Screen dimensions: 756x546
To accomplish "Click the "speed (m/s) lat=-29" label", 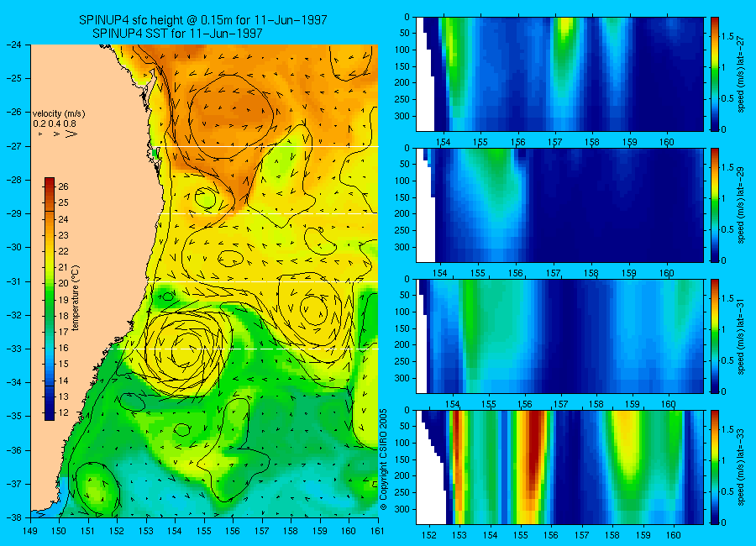I will pyautogui.click(x=742, y=204).
